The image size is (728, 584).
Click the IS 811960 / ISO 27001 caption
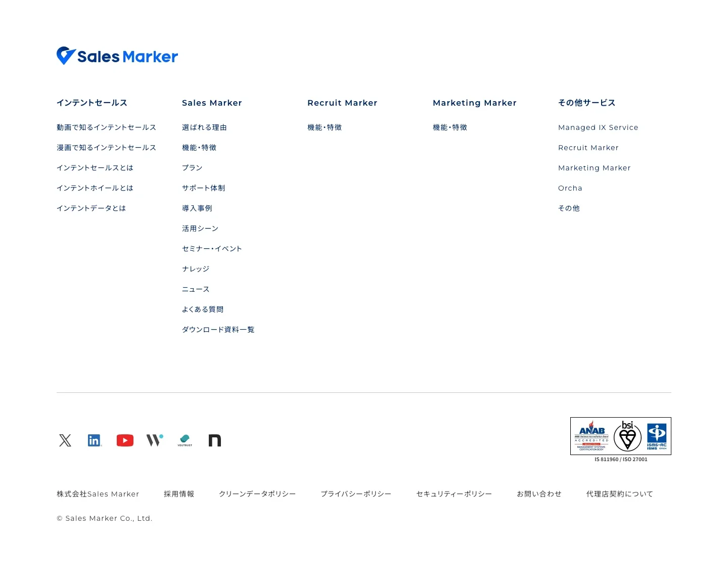coord(621,460)
